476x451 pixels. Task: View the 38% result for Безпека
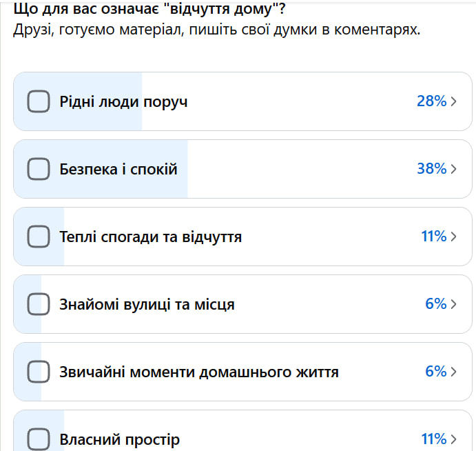[432, 169]
